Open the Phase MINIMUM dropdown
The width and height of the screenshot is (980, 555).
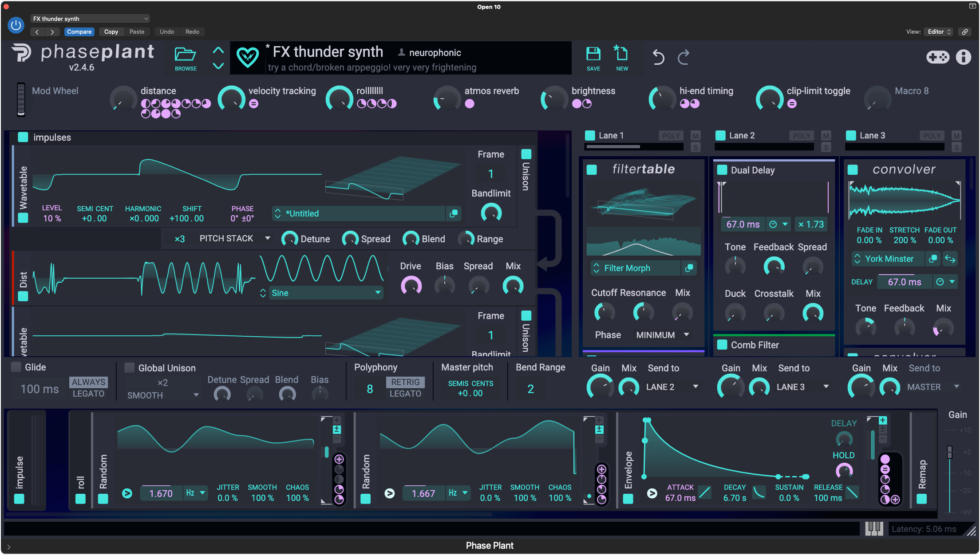(662, 335)
